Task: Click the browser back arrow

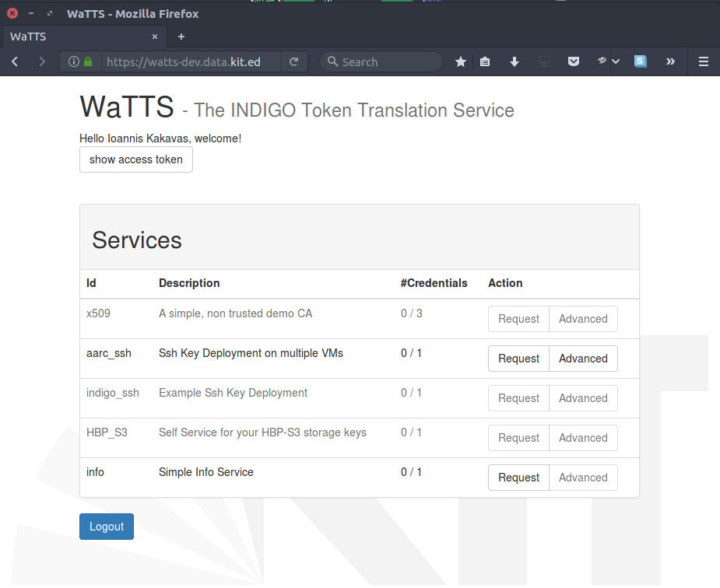Action: [15, 62]
